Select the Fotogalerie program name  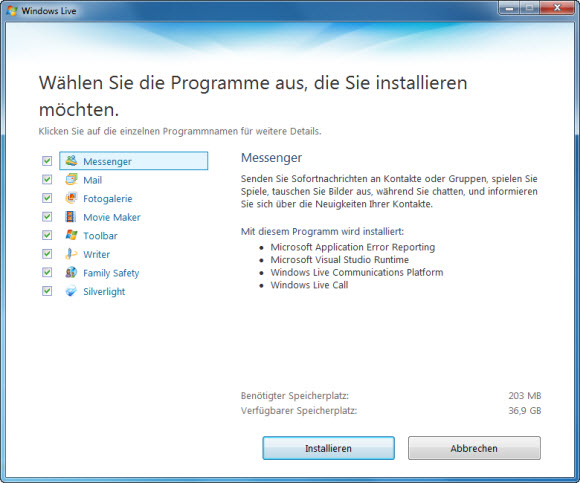(108, 199)
